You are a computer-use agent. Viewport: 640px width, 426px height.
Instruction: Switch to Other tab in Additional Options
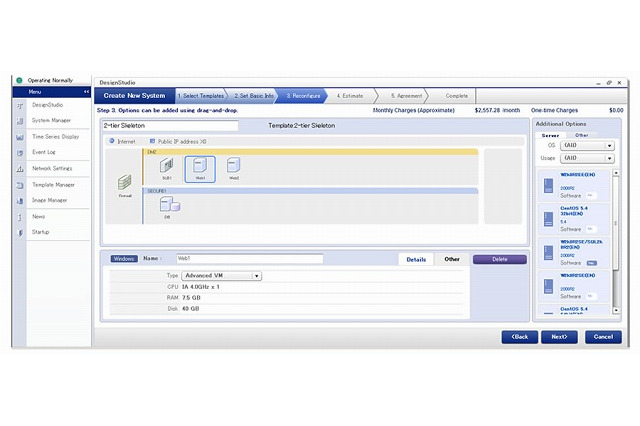click(x=581, y=134)
